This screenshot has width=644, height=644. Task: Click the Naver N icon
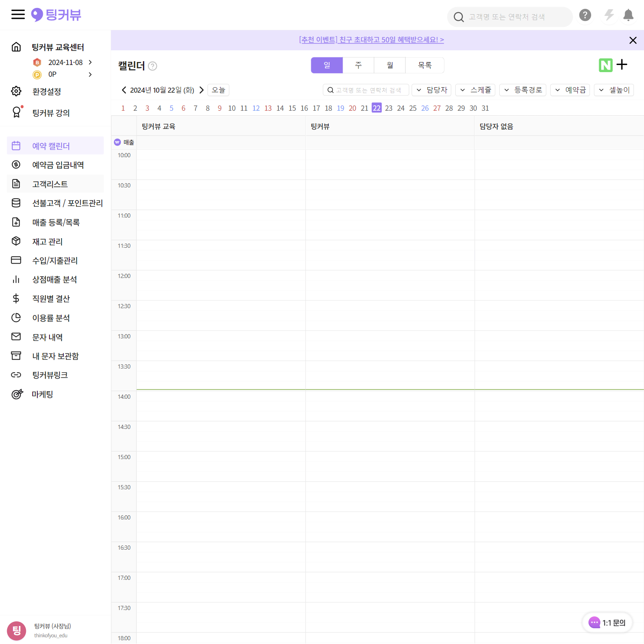click(606, 65)
